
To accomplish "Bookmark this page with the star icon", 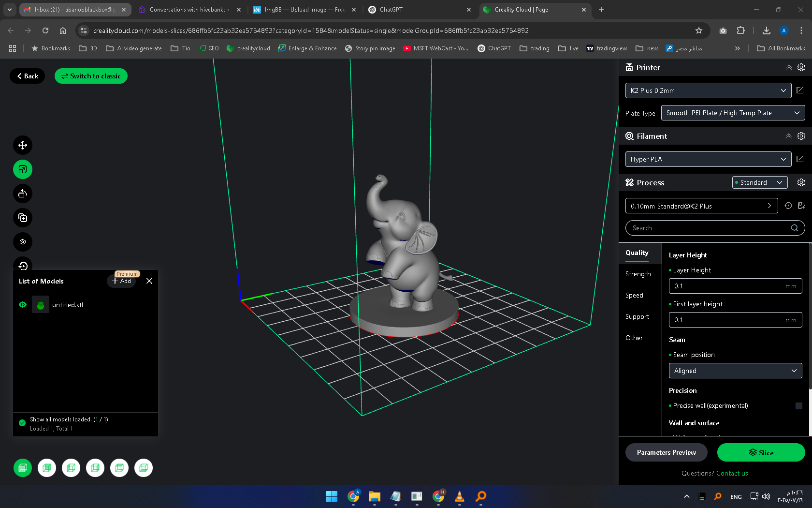I will pyautogui.click(x=699, y=30).
